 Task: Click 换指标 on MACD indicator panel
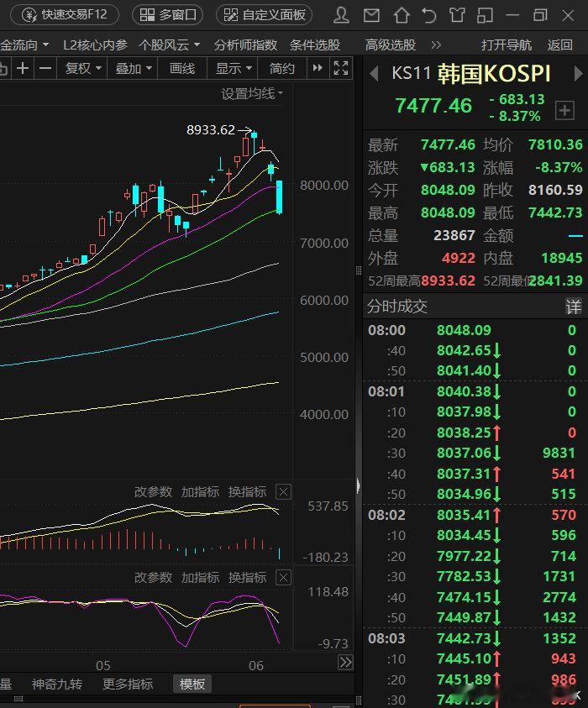tap(248, 491)
